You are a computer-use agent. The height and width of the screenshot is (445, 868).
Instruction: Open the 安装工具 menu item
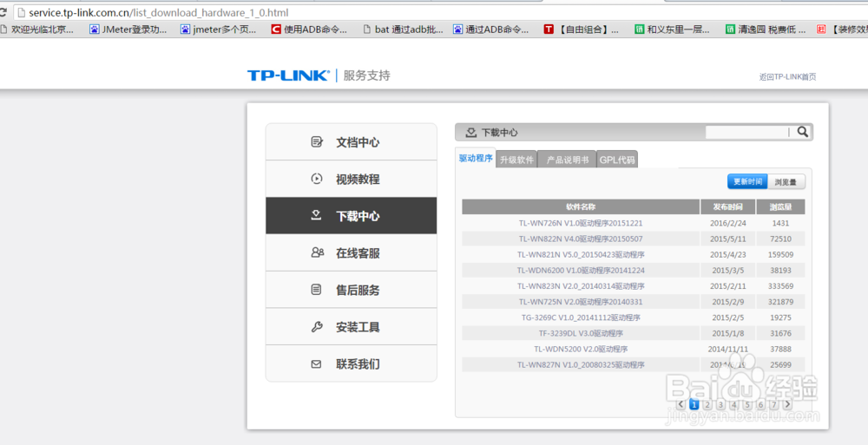(351, 326)
